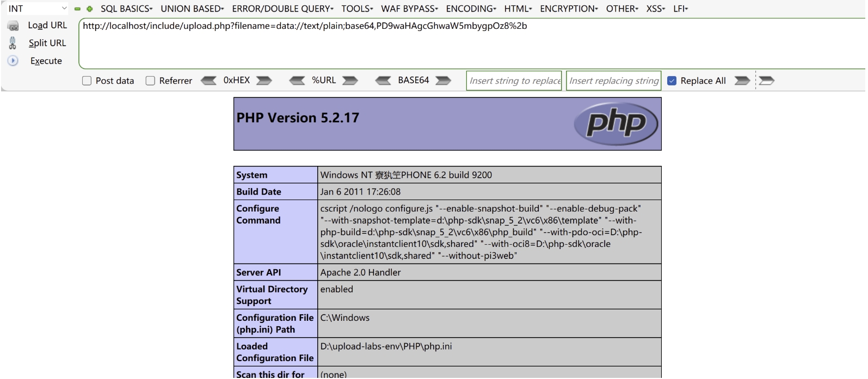The width and height of the screenshot is (868, 379).
Task: Click the 'enabled' value cell
Action: click(x=489, y=295)
